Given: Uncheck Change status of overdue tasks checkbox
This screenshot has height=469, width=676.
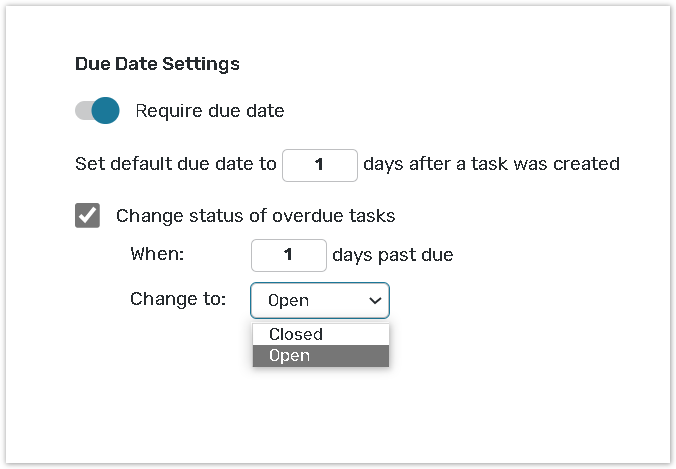Looking at the screenshot, I should point(88,216).
